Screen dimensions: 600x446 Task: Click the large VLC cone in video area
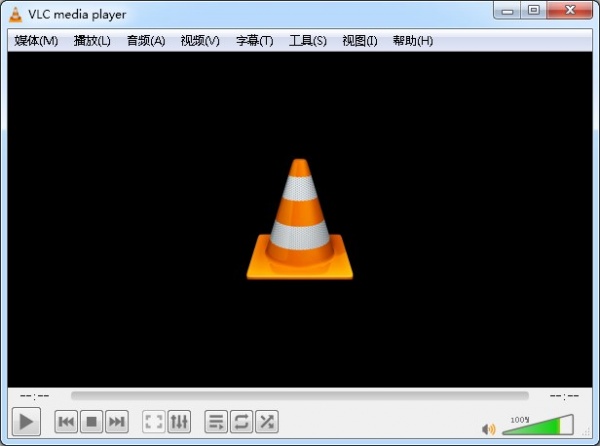(x=300, y=219)
